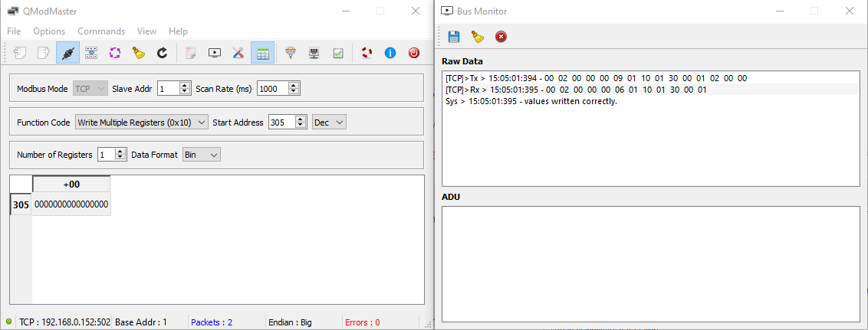This screenshot has width=868, height=330.
Task: Click the TCP Rx line in Raw Data
Action: 577,90
